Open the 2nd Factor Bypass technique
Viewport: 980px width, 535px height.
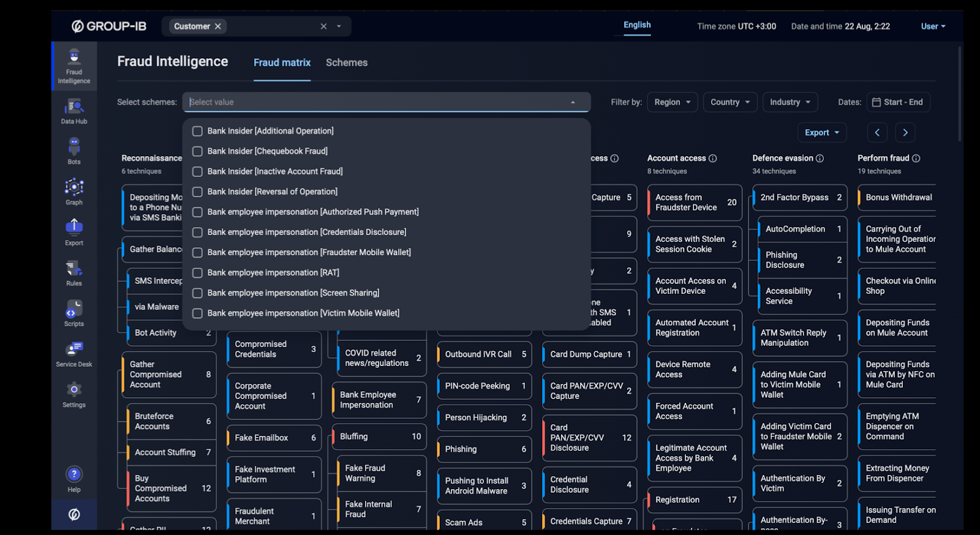(x=800, y=197)
